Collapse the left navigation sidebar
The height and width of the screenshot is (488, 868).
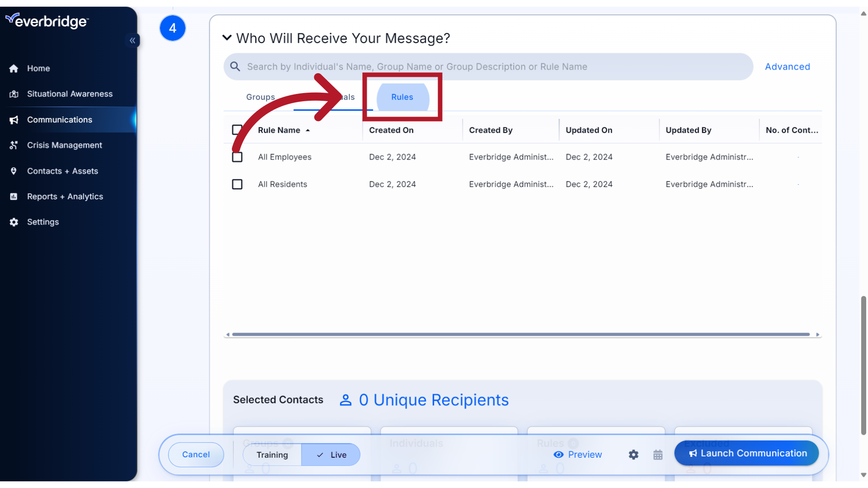(132, 40)
